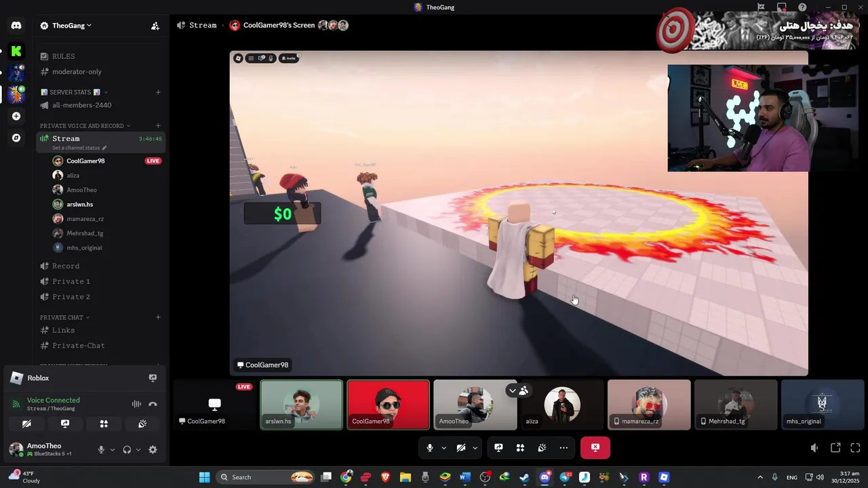Focus the red CoolGamer98 participant tile
Image resolution: width=868 pixels, height=488 pixels.
389,405
